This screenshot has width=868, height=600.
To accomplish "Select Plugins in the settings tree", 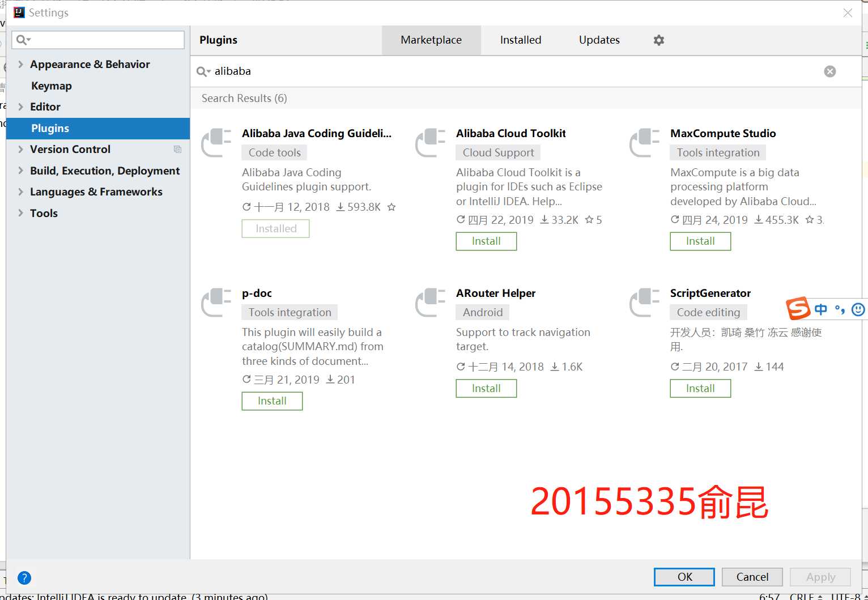I will click(x=98, y=129).
